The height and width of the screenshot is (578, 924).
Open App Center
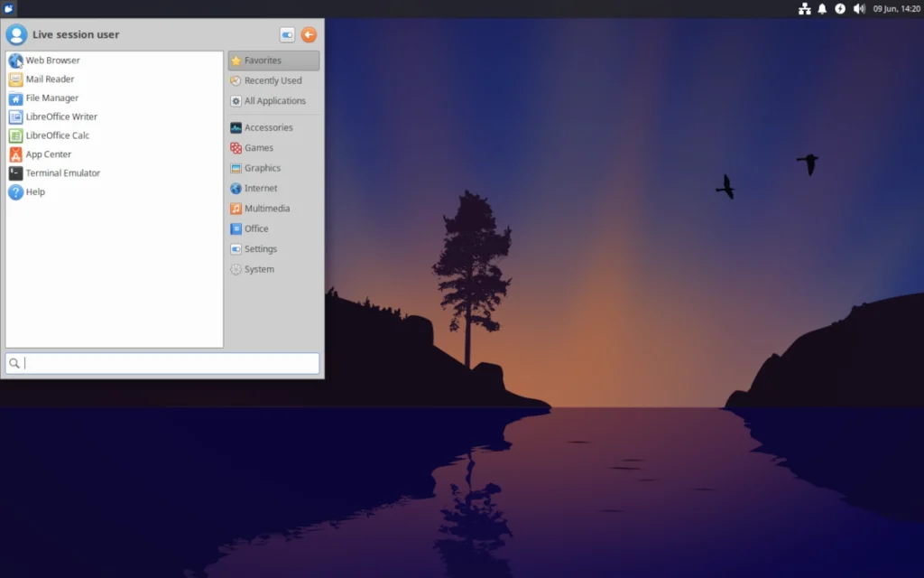tap(115, 154)
